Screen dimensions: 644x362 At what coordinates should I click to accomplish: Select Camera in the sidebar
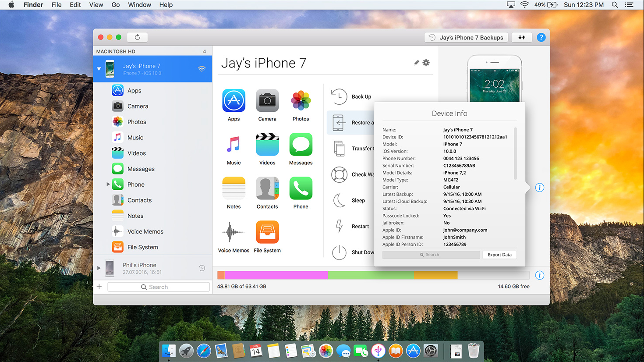click(152, 106)
